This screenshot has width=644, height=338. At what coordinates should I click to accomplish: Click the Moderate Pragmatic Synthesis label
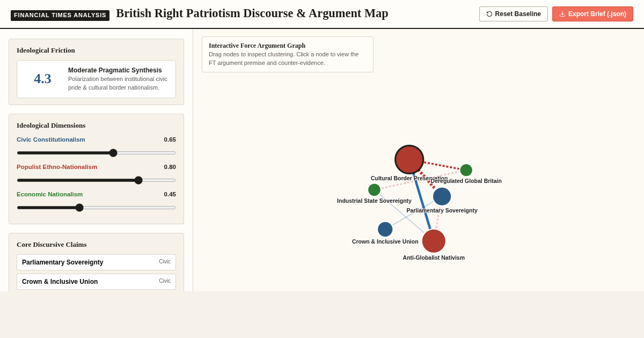click(x=115, y=70)
